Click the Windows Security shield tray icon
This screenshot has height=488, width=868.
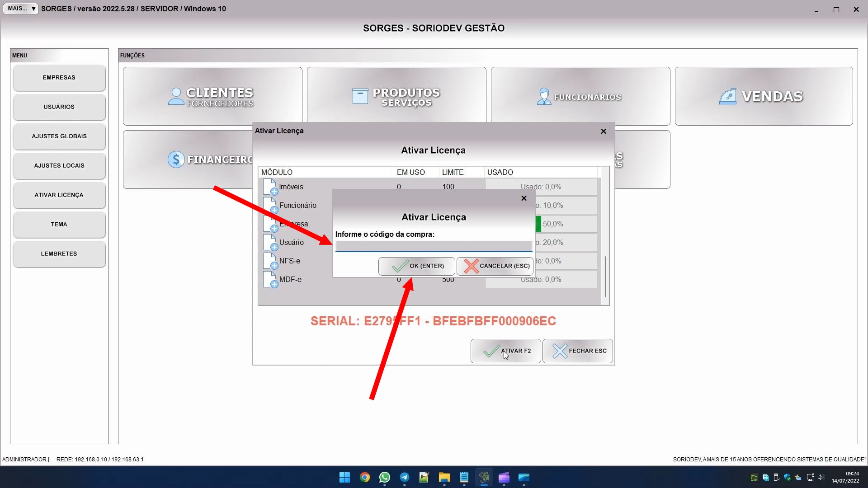pyautogui.click(x=788, y=478)
